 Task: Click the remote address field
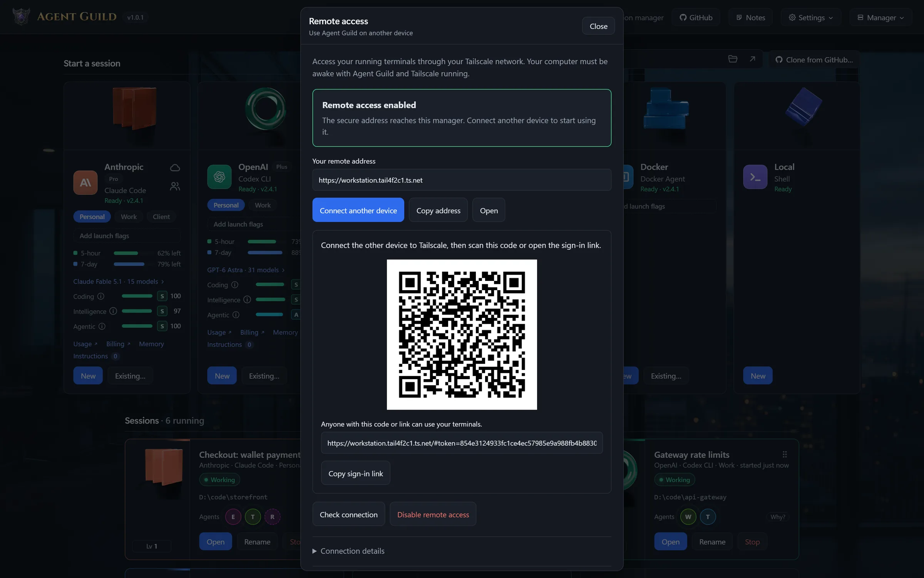[462, 180]
